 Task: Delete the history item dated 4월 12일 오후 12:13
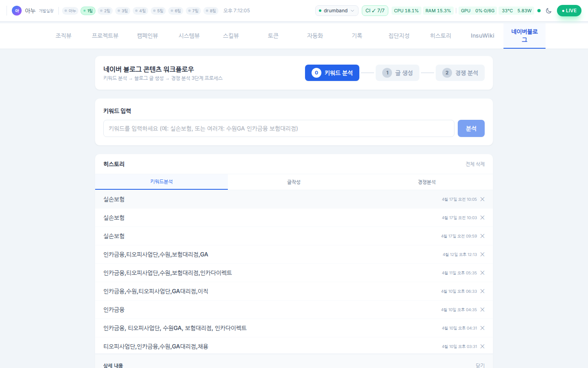(x=482, y=254)
